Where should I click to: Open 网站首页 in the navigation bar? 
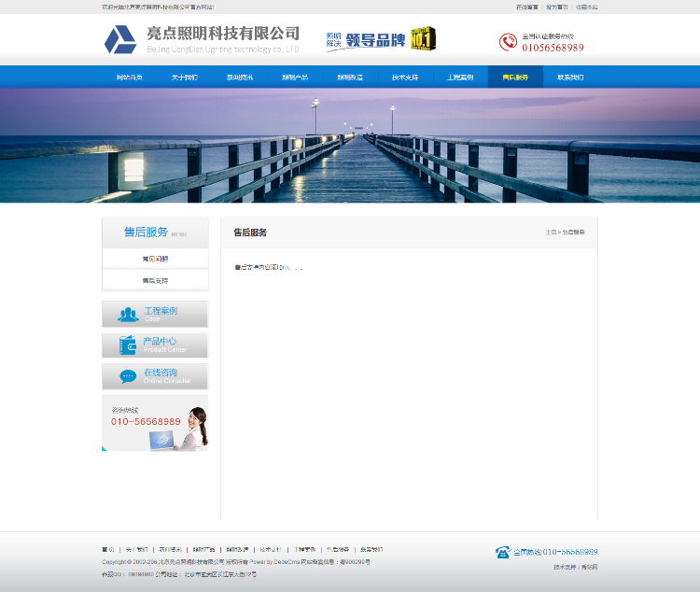pos(130,78)
